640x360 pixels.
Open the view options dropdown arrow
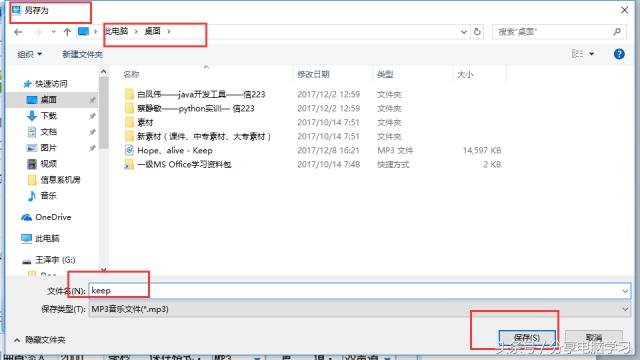coord(591,54)
